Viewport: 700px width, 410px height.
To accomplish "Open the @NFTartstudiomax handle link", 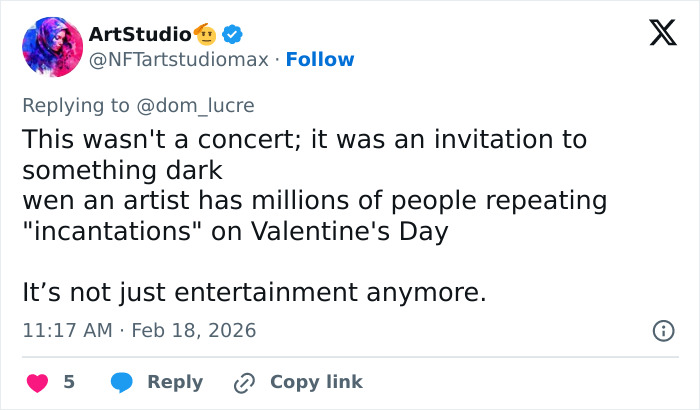I will pos(179,60).
